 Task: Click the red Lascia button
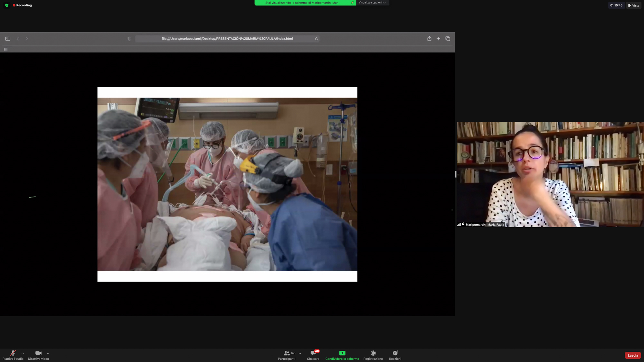tap(632, 355)
